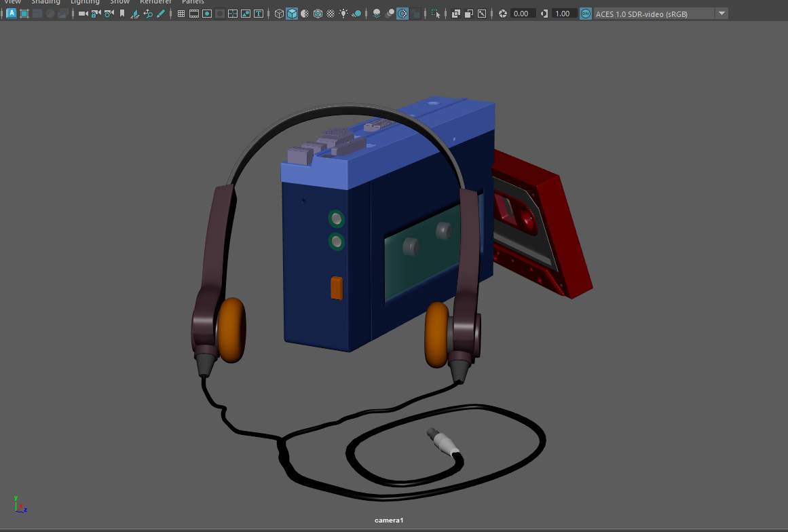Enable Smooth Shade All cube icon
Image resolution: width=788 pixels, height=532 pixels.
coord(292,14)
